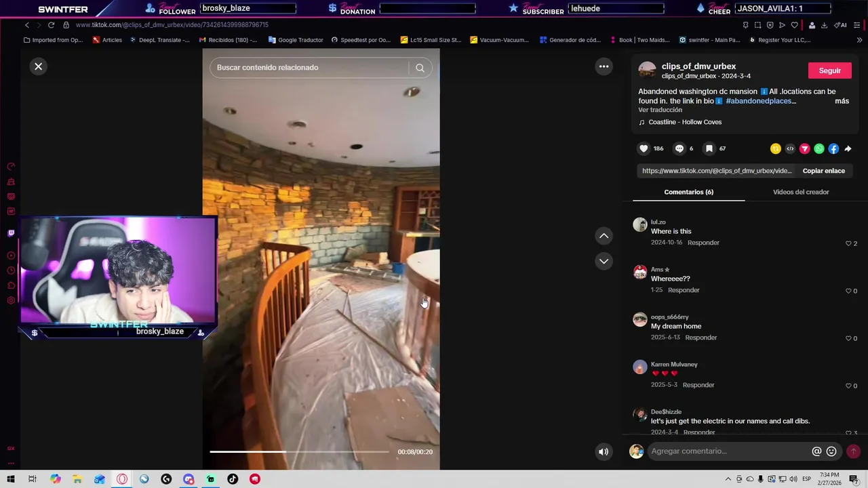Like lul.zo's comment heart
This screenshot has width=868, height=488.
click(848, 243)
